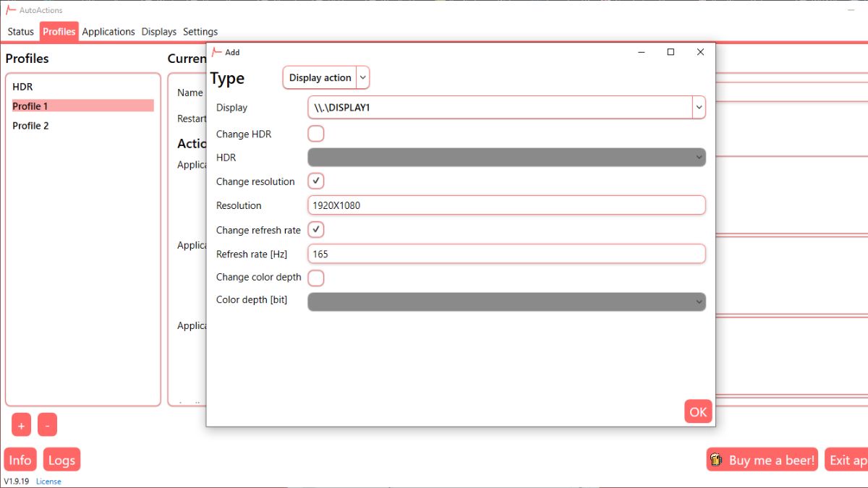Uncheck the Change resolution checkbox

click(315, 181)
